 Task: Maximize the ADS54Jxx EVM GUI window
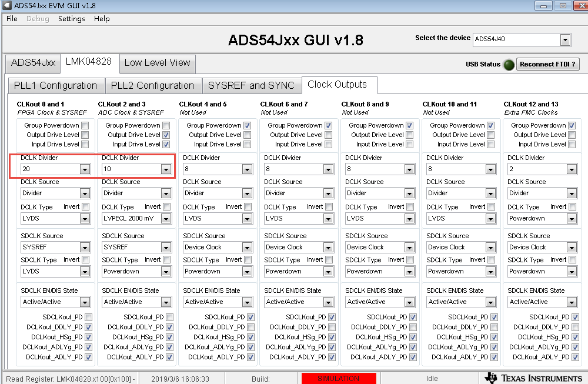coord(563,6)
